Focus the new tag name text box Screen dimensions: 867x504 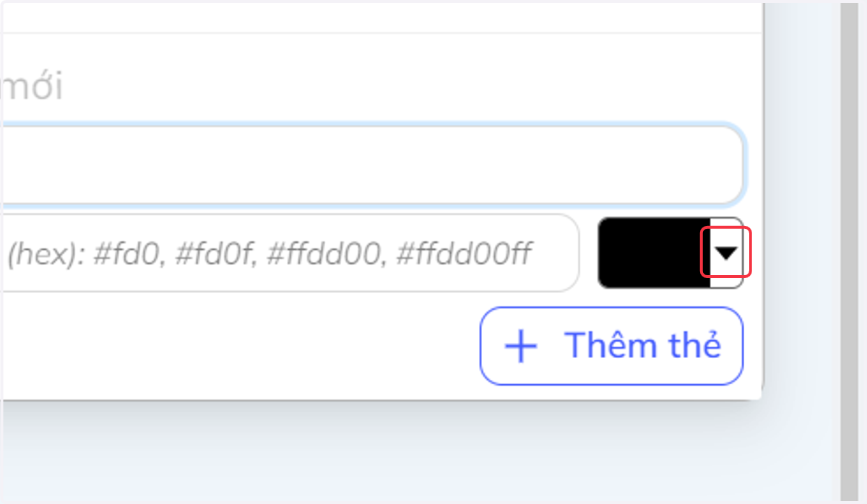tap(372, 165)
